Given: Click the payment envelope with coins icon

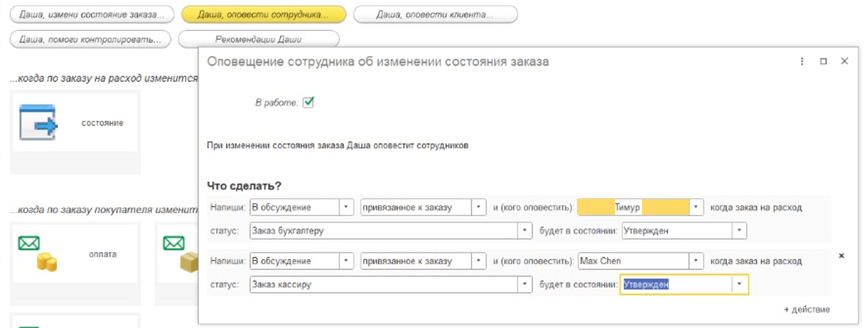Looking at the screenshot, I should coord(38,254).
